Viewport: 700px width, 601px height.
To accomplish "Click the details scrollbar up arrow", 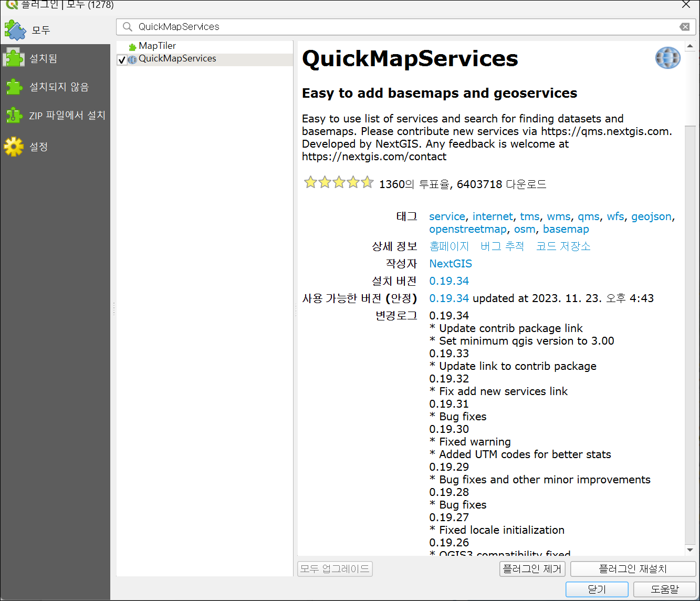I will point(691,46).
